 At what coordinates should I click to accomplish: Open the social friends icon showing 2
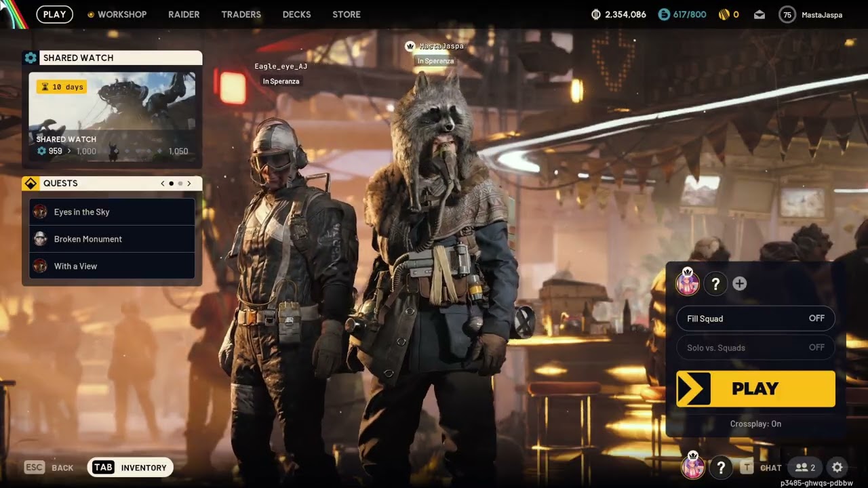pos(805,467)
